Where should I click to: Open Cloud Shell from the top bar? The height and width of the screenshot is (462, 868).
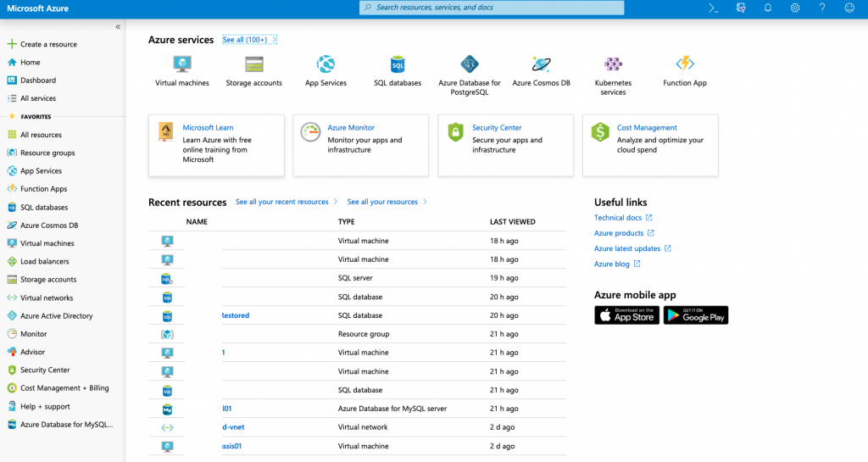coord(714,8)
